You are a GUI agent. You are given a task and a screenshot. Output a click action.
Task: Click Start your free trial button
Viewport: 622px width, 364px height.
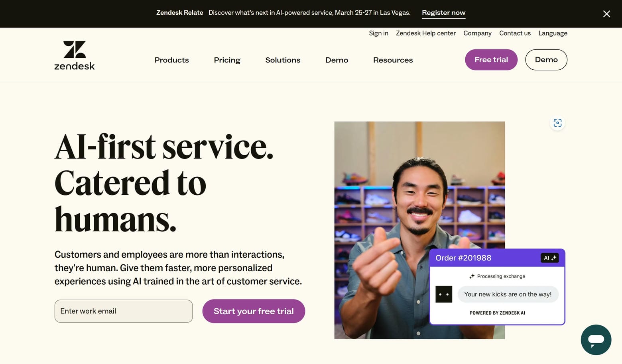point(254,311)
